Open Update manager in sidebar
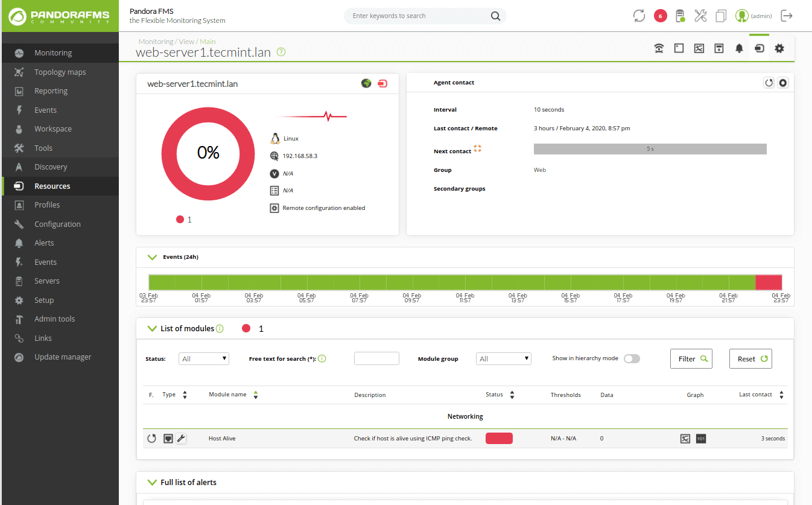The image size is (812, 505). tap(60, 357)
